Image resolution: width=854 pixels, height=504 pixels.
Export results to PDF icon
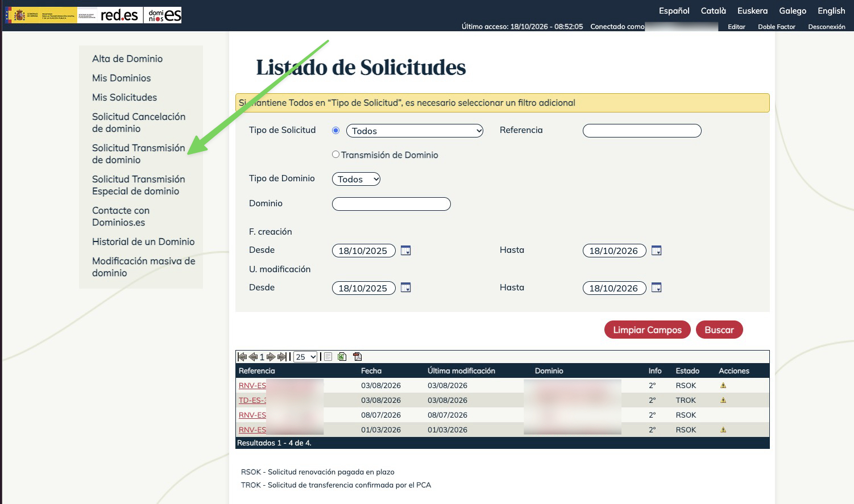pyautogui.click(x=357, y=357)
